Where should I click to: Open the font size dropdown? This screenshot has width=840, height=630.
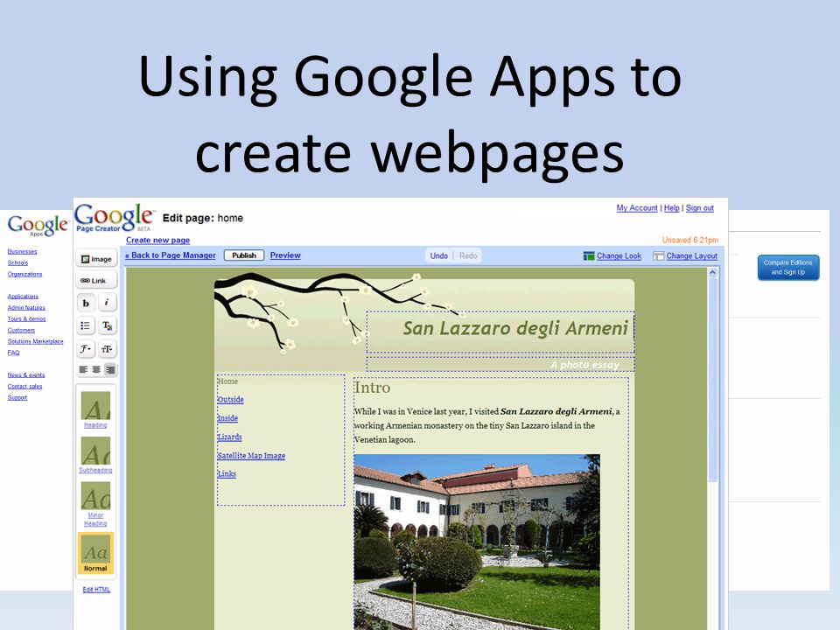click(x=107, y=349)
